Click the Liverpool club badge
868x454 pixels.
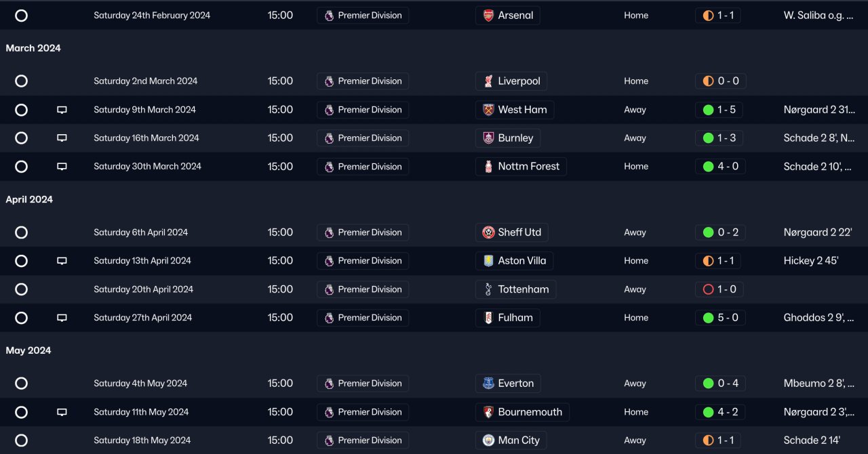point(488,81)
